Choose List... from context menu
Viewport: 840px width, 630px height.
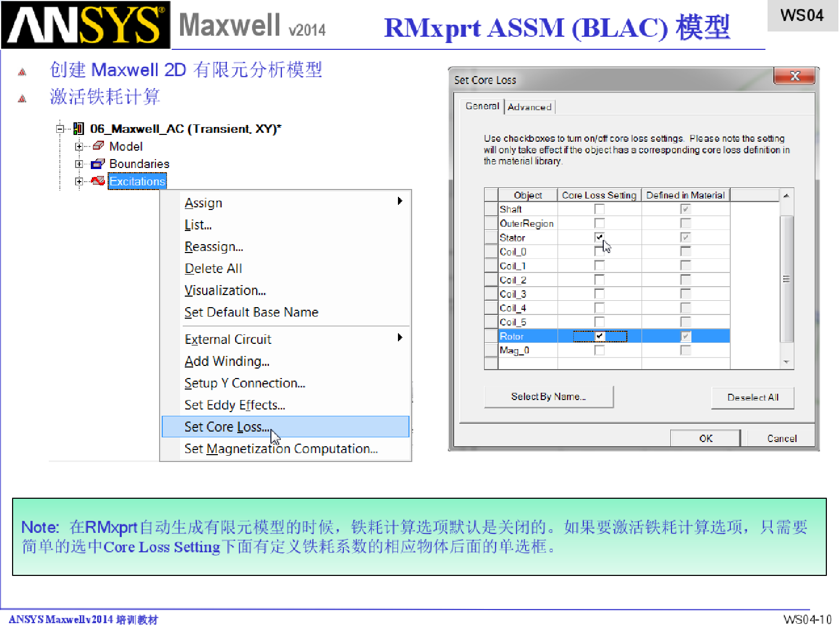[x=286, y=225]
